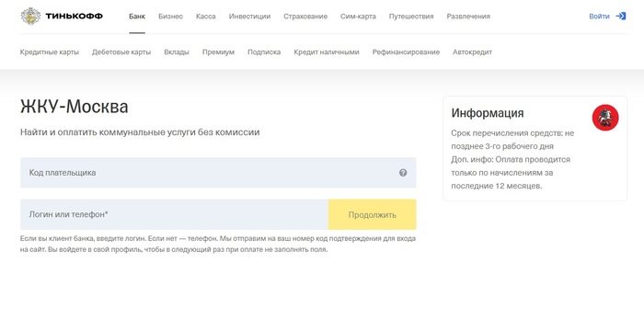Open the Сим-карта section
This screenshot has width=644, height=331.
point(358,17)
